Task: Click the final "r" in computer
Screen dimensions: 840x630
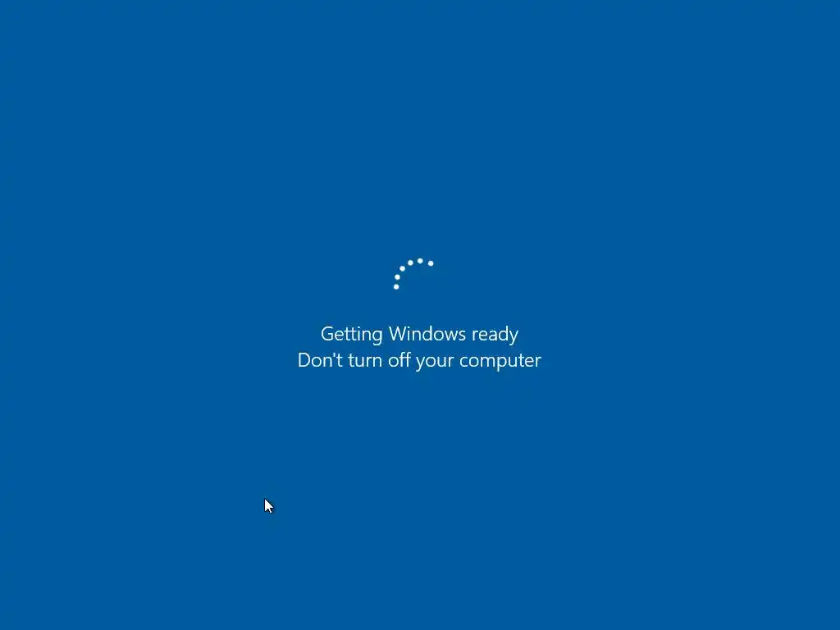Action: pyautogui.click(x=538, y=363)
